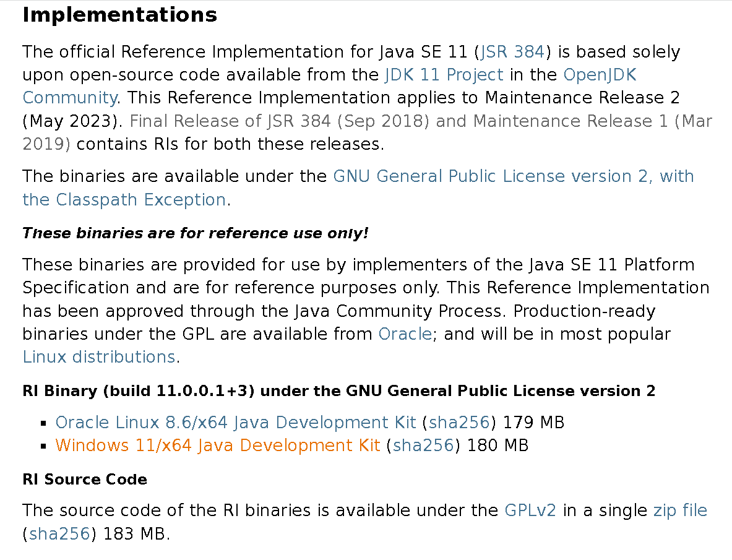This screenshot has width=732, height=560.
Task: Open the GPLv2 license link
Action: (530, 510)
